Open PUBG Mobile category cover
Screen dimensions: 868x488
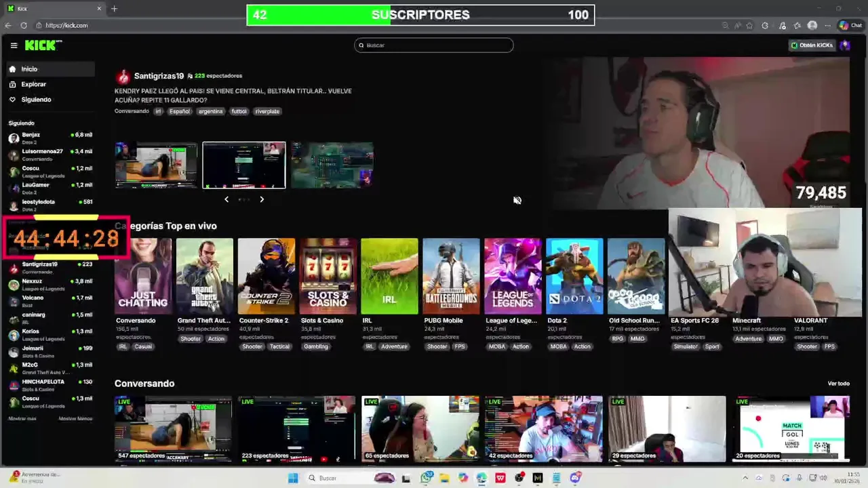[451, 276]
